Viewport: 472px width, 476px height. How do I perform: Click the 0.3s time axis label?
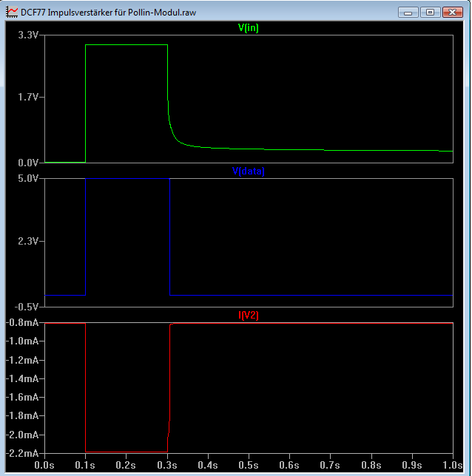click(167, 465)
